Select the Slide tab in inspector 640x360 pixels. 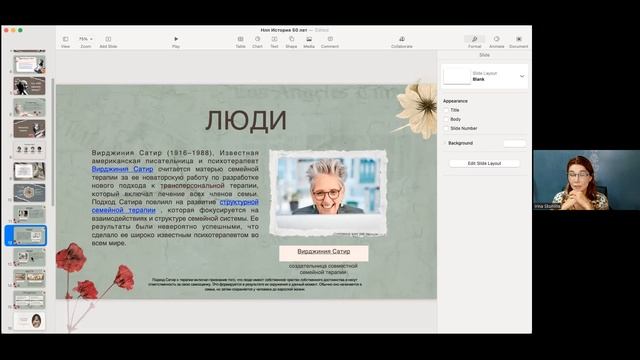[x=484, y=55]
